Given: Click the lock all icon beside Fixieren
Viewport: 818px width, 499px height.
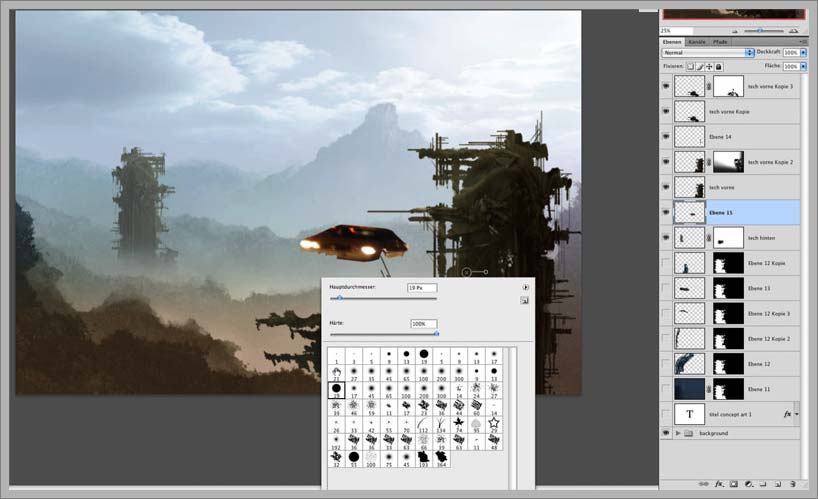Looking at the screenshot, I should pos(718,66).
